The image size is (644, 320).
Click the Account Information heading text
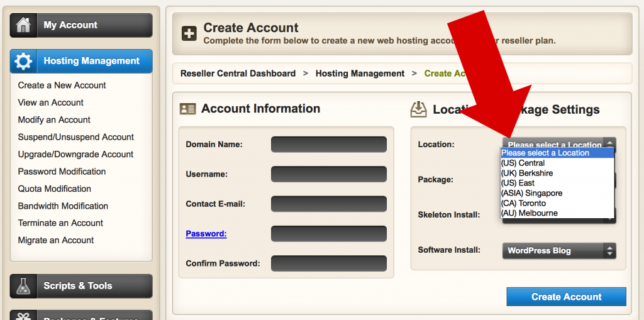[x=261, y=108]
